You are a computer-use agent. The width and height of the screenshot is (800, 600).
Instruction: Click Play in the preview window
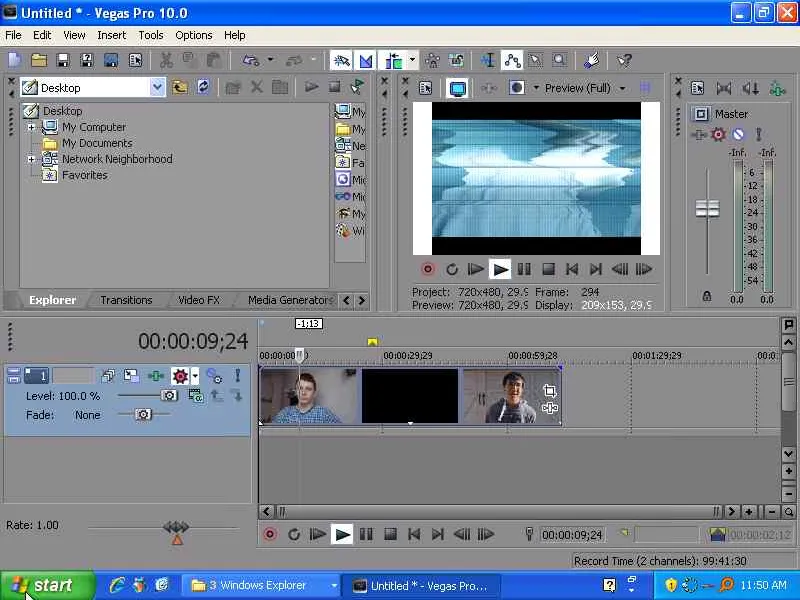500,269
